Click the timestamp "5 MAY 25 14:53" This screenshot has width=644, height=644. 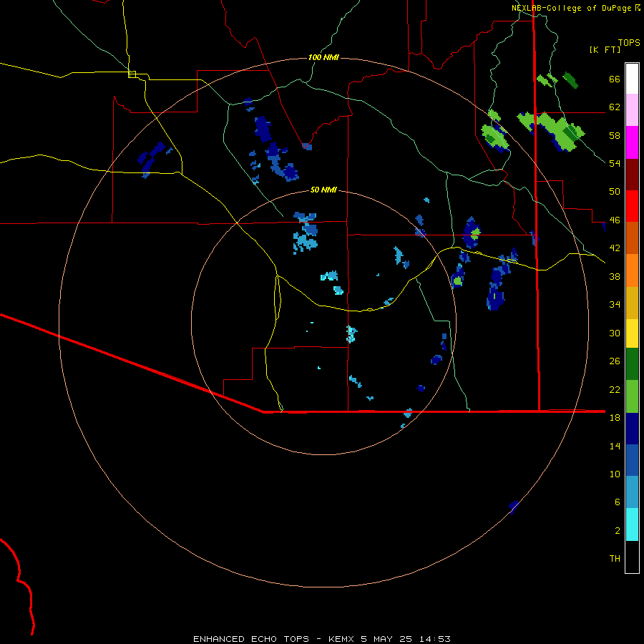click(x=406, y=639)
